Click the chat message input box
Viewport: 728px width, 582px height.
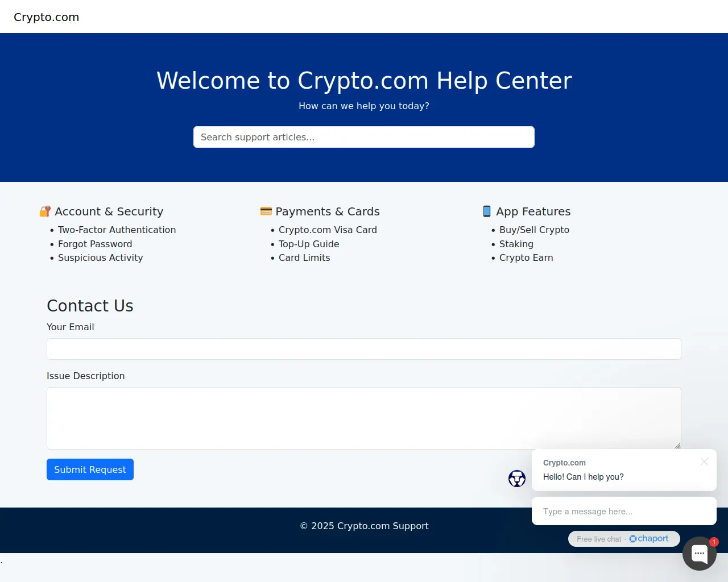pos(624,511)
